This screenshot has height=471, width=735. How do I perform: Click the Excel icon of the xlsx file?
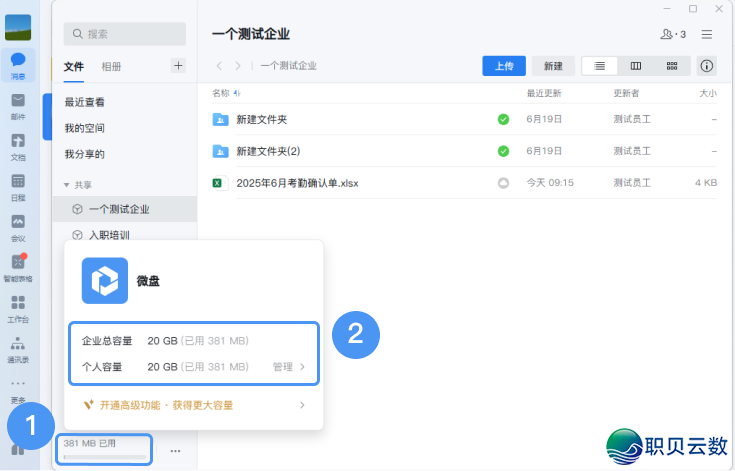(x=220, y=183)
